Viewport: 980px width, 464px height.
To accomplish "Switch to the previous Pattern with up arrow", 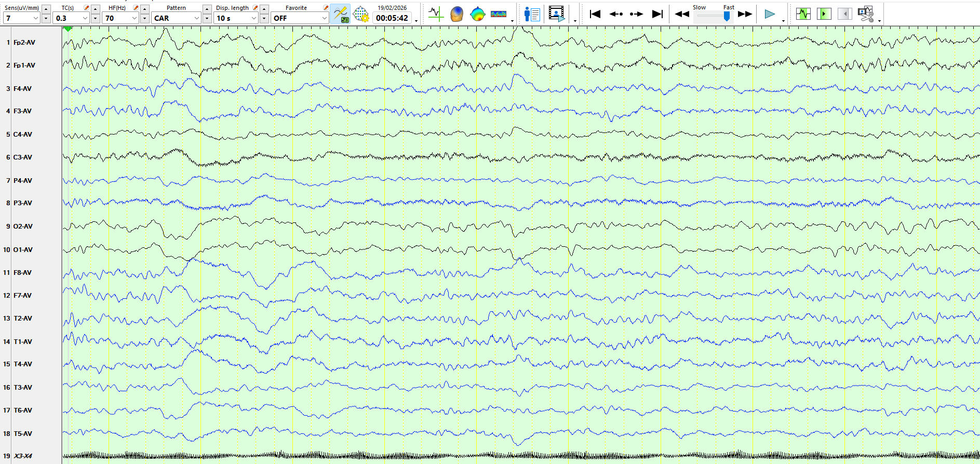I will [207, 9].
